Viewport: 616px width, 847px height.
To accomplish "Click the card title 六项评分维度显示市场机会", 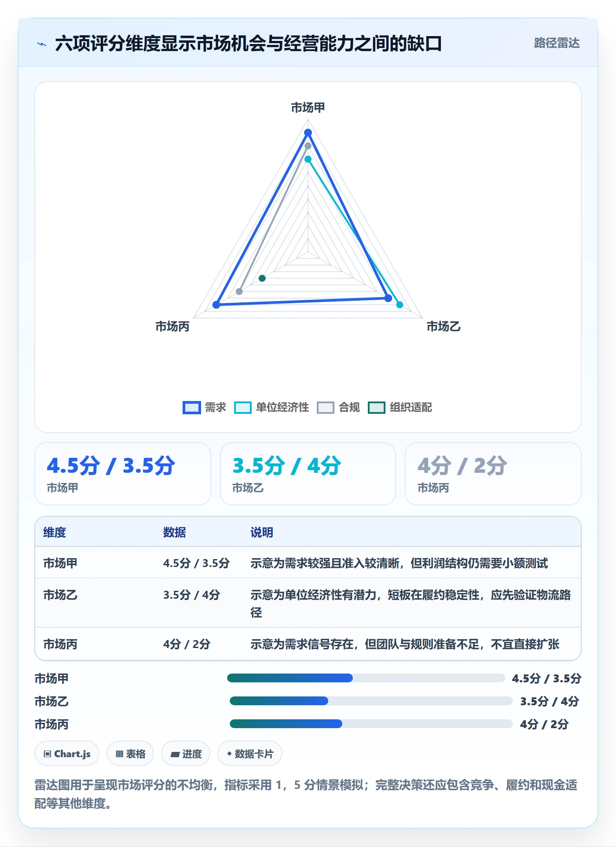I will click(x=248, y=44).
